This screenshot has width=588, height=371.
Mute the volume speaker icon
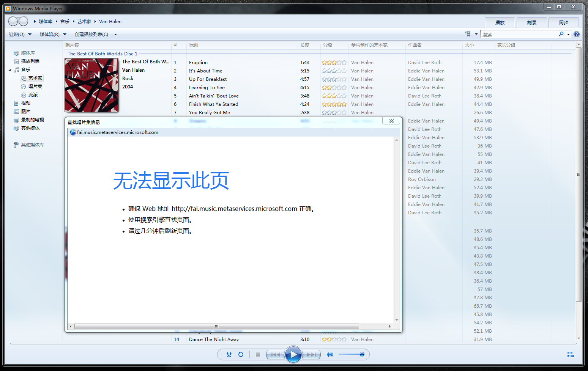330,354
